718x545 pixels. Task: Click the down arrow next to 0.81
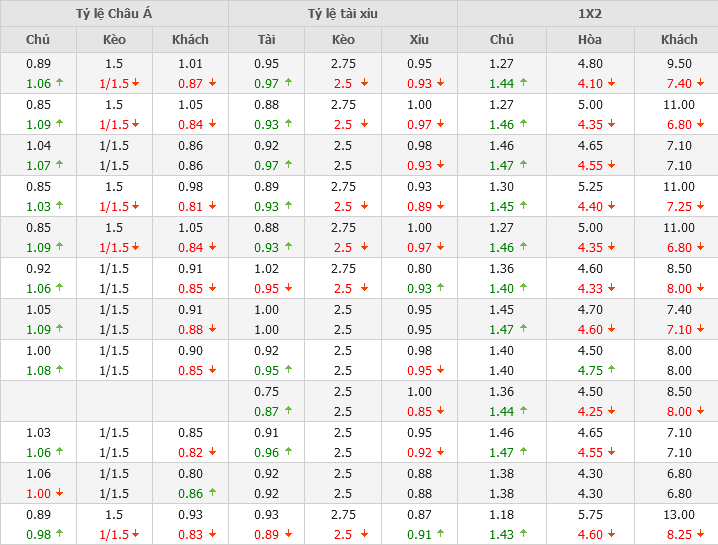pyautogui.click(x=212, y=207)
